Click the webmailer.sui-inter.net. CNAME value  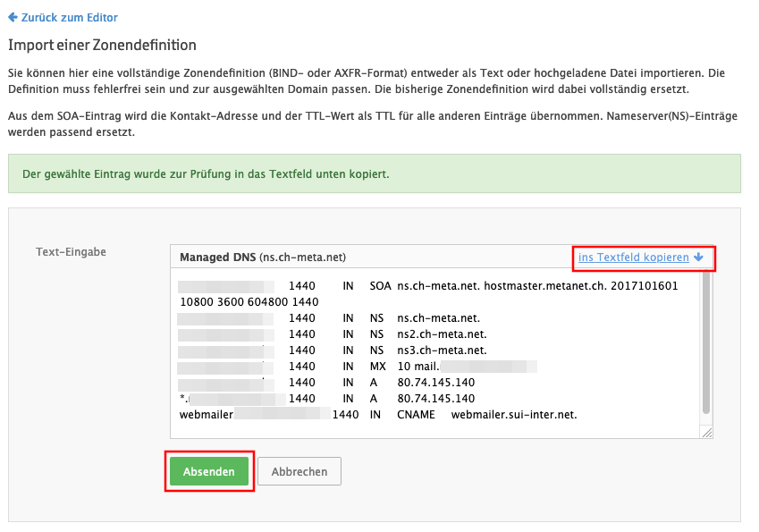tap(514, 415)
